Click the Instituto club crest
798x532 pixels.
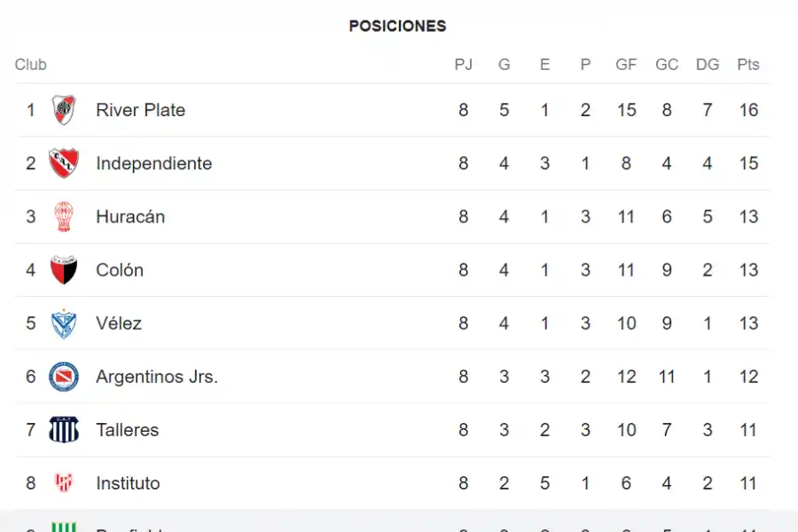pyautogui.click(x=64, y=483)
